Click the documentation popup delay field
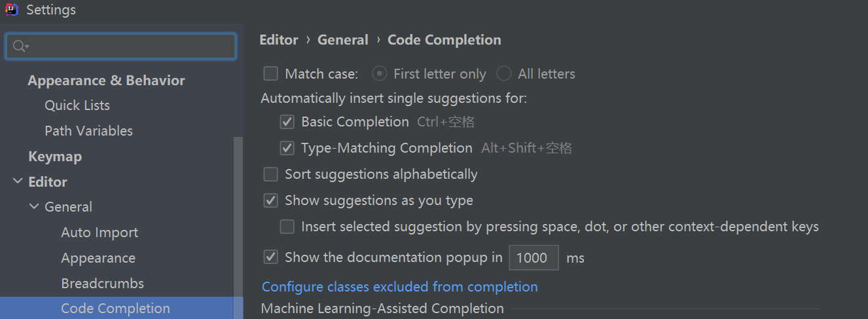Screen dimensions: 868x319 pyautogui.click(x=533, y=257)
